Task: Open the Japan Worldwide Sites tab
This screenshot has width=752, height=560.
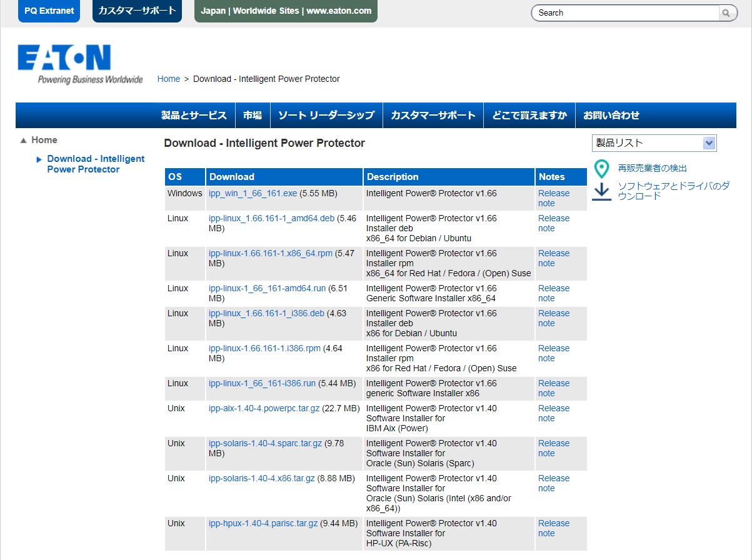Action: tap(286, 11)
